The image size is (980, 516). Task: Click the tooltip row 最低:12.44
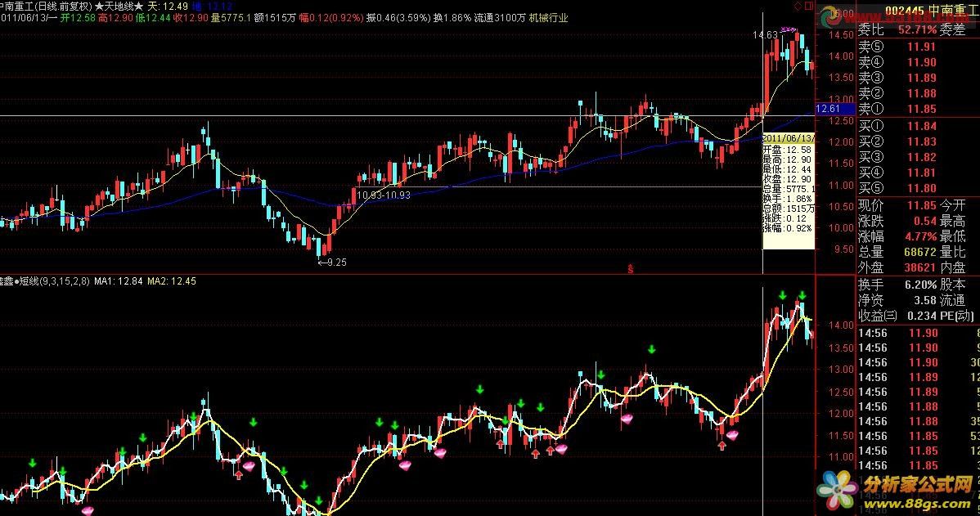[x=788, y=169]
